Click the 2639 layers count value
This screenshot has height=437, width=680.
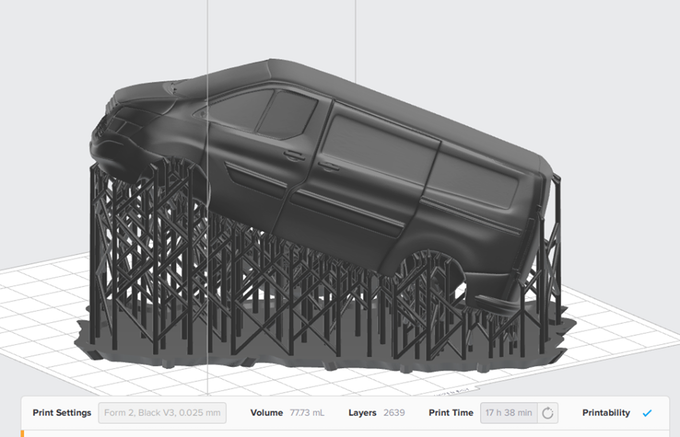[x=396, y=413]
